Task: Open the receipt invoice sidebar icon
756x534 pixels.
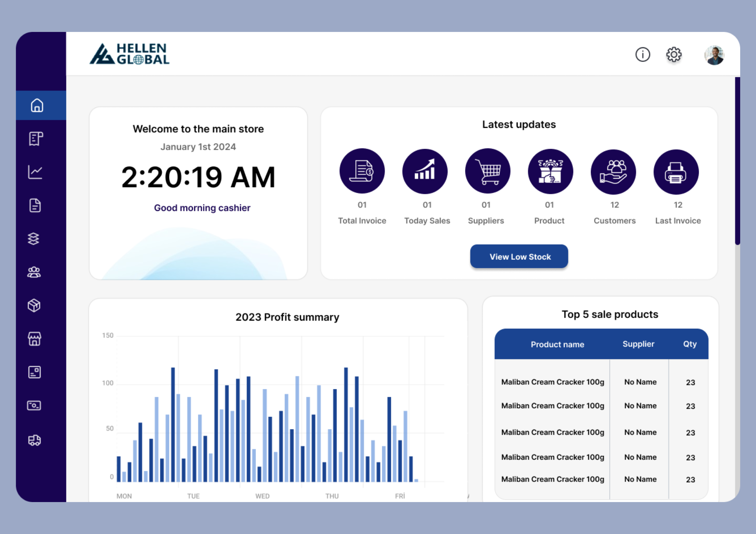Action: [x=36, y=139]
